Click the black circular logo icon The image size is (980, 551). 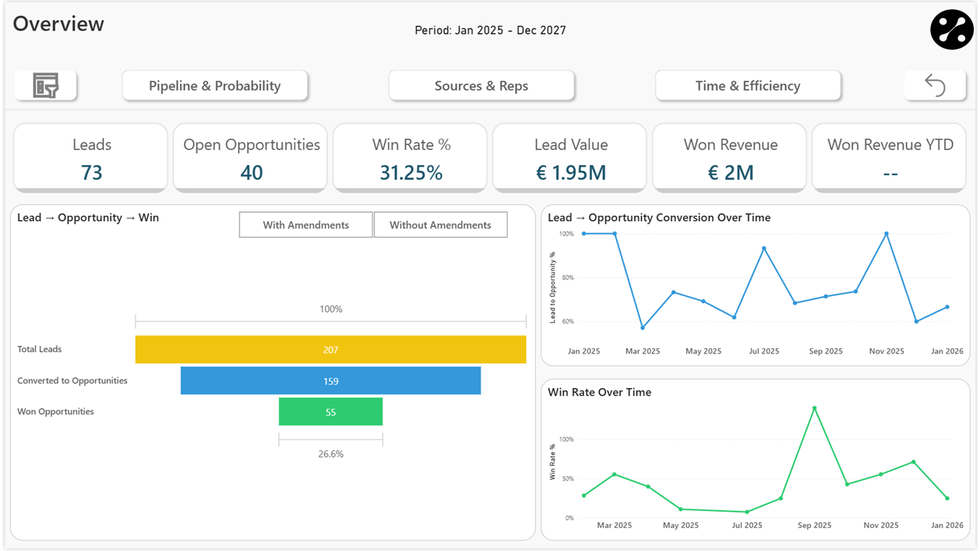[952, 30]
